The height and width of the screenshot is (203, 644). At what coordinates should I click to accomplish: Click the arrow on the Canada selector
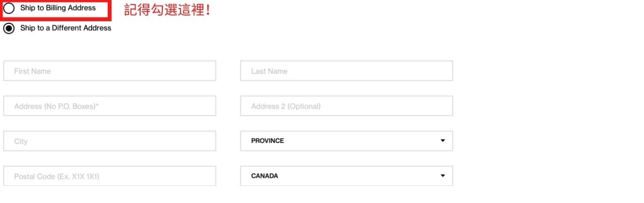(x=443, y=176)
